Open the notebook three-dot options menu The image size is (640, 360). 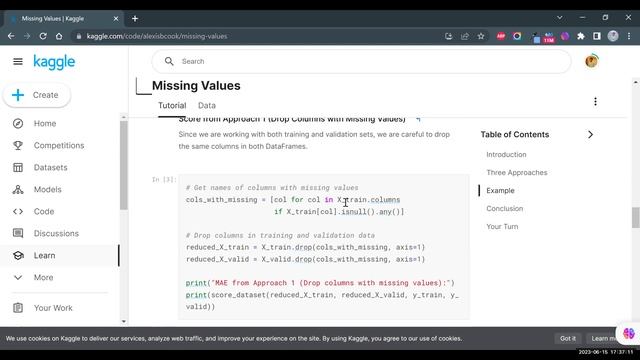[x=596, y=102]
